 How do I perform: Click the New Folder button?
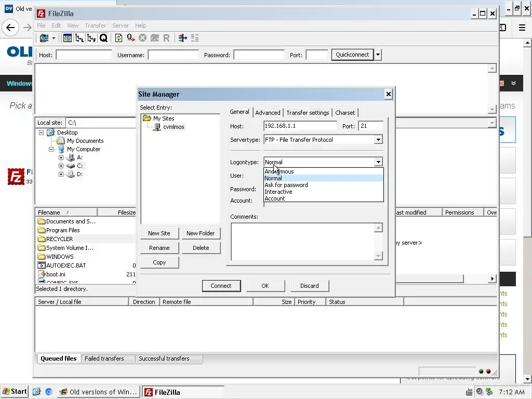201,233
